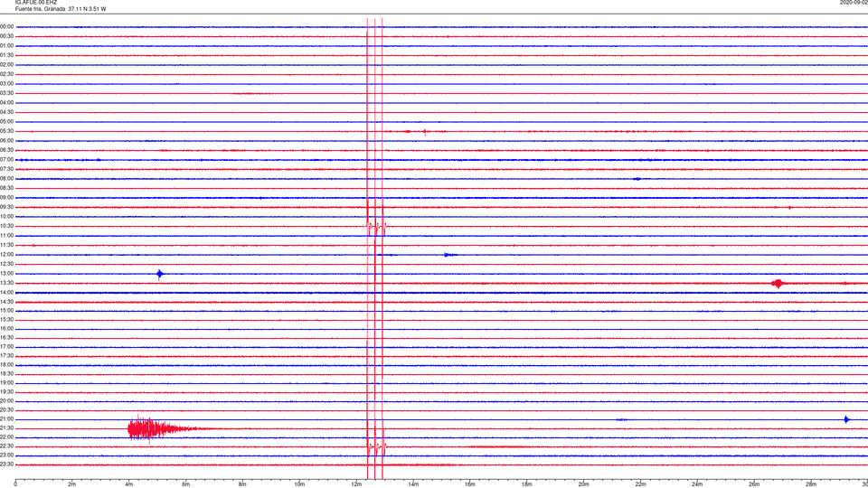Click the 16m axis tick label
Image resolution: width=868 pixels, height=488 pixels.
click(x=470, y=484)
